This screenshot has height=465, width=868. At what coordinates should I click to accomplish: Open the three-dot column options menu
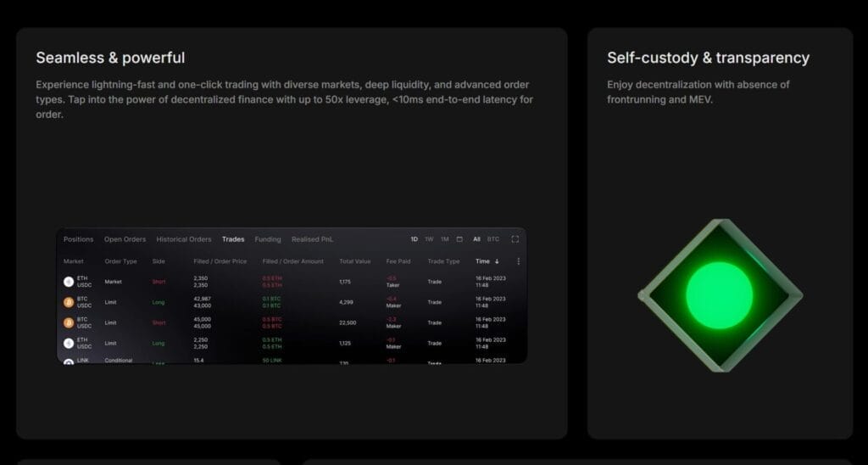click(518, 261)
